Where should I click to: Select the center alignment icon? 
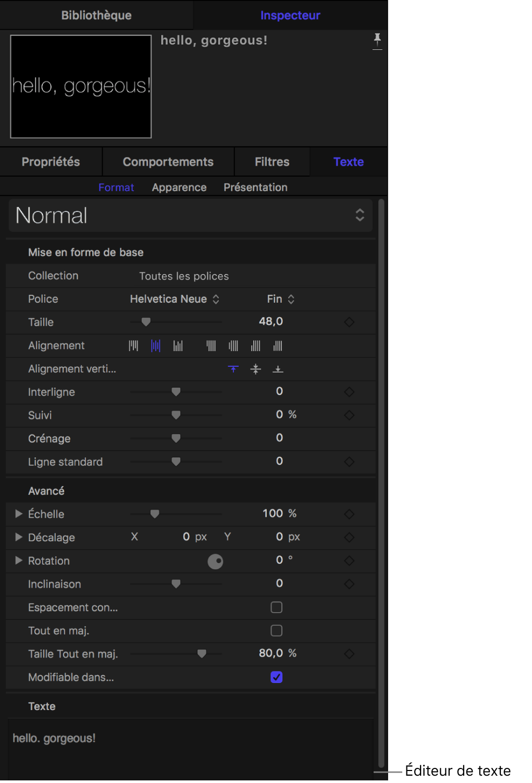[156, 346]
